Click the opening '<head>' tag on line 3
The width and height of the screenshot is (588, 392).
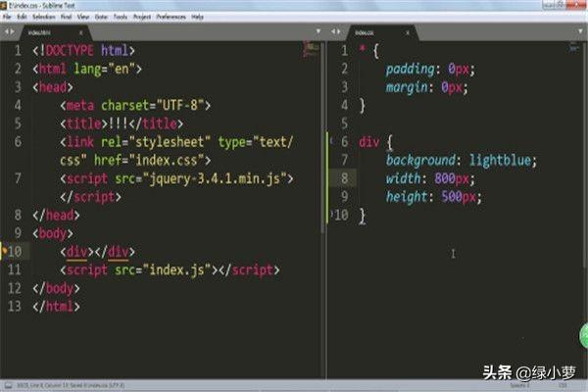tap(53, 87)
